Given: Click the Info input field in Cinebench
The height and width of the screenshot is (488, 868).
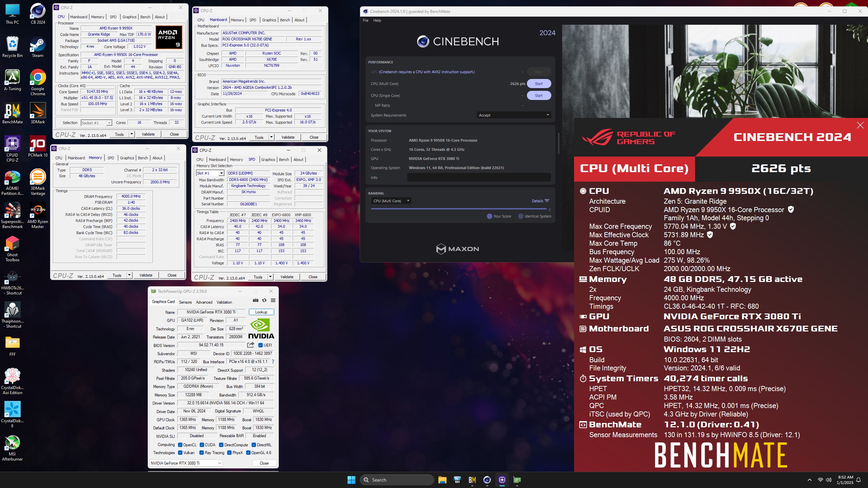Looking at the screenshot, I should click(479, 177).
